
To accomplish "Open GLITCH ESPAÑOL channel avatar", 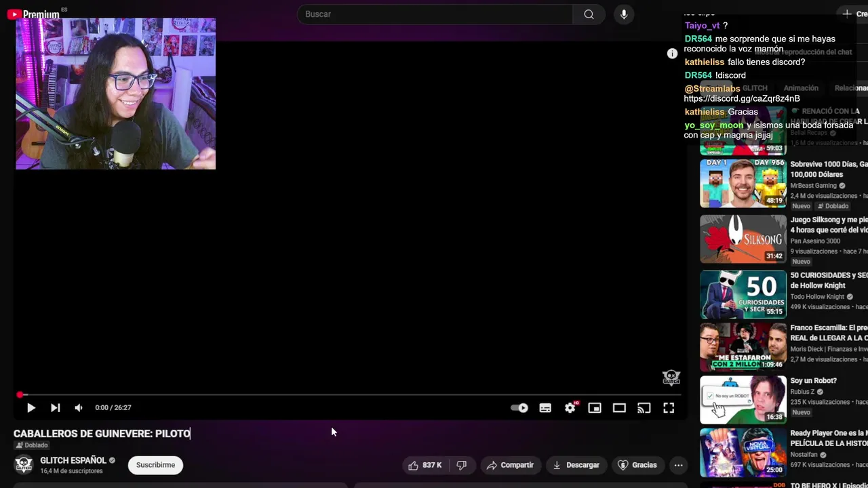I will 24,465.
